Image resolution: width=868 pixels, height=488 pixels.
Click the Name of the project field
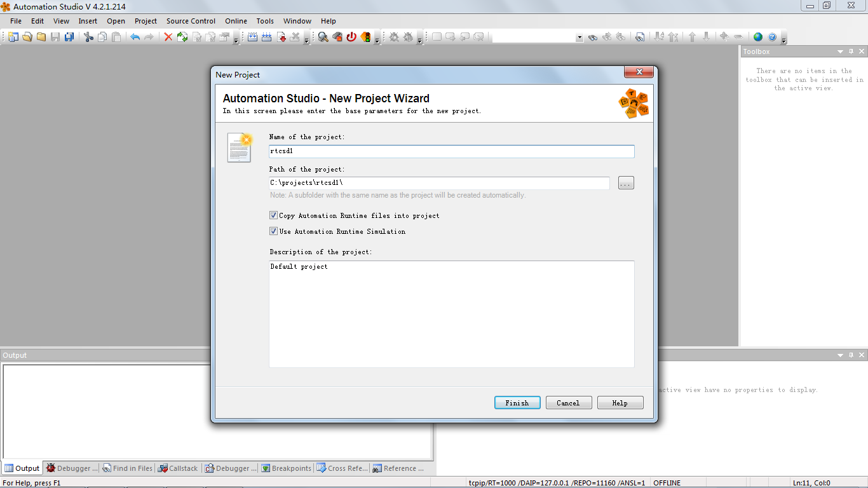[452, 151]
